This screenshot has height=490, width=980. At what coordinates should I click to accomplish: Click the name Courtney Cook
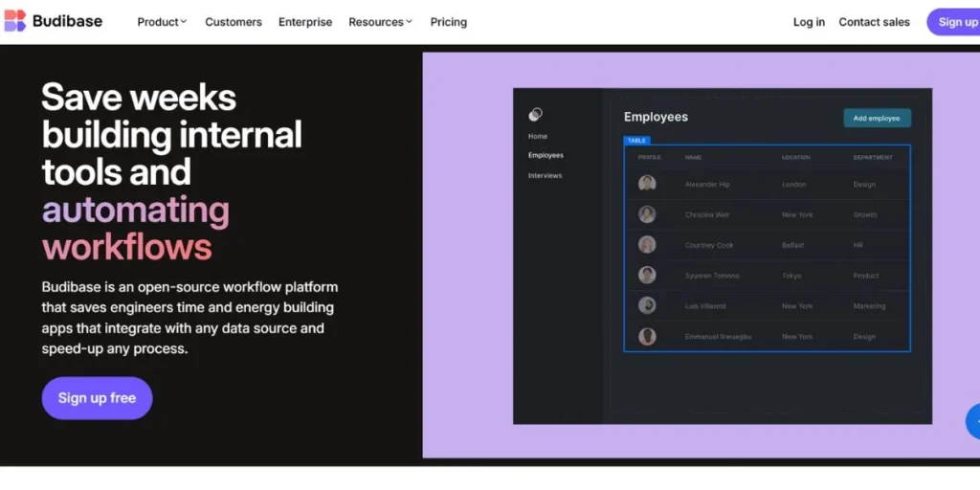pyautogui.click(x=709, y=246)
